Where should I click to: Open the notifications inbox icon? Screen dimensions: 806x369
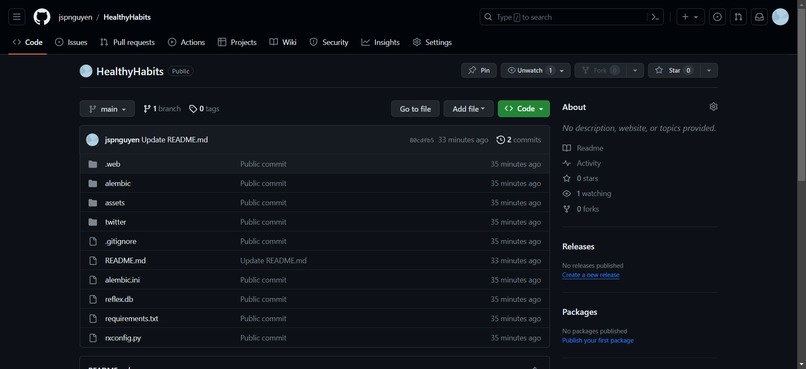click(x=759, y=17)
